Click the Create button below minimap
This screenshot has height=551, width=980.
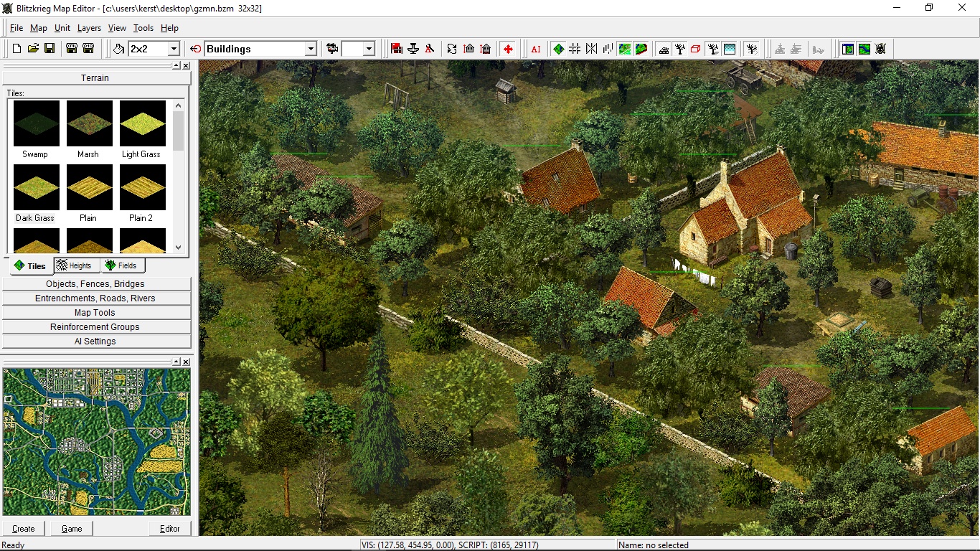tap(24, 529)
